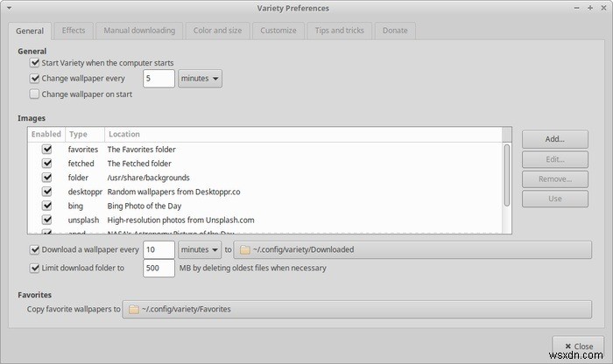Uncheck the /usr/share/backgrounds folder source
The image size is (613, 364).
click(x=47, y=178)
